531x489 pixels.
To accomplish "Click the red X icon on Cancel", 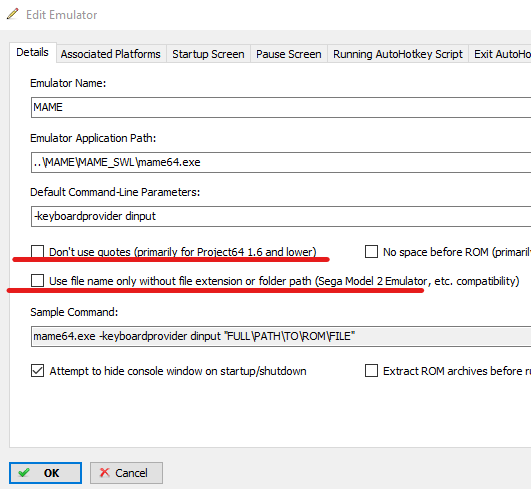I will [x=105, y=472].
